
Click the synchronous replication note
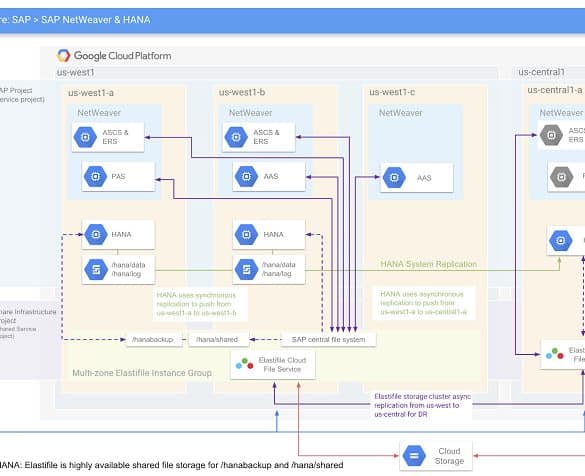pyautogui.click(x=200, y=304)
